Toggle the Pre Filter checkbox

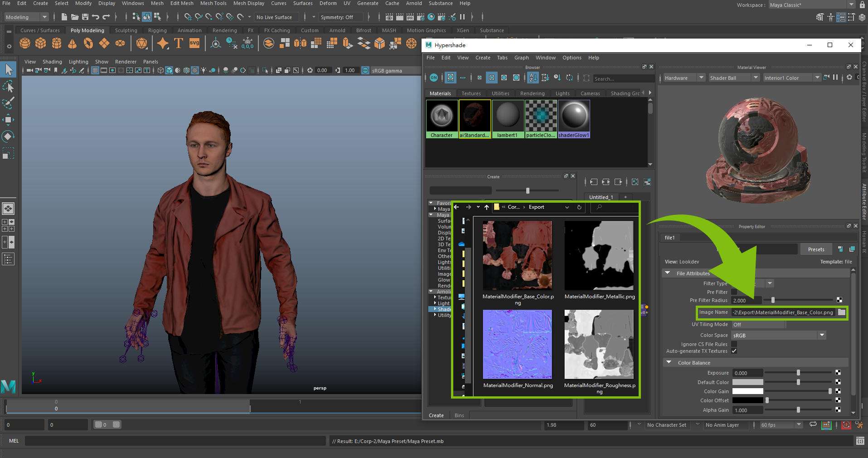point(734,292)
